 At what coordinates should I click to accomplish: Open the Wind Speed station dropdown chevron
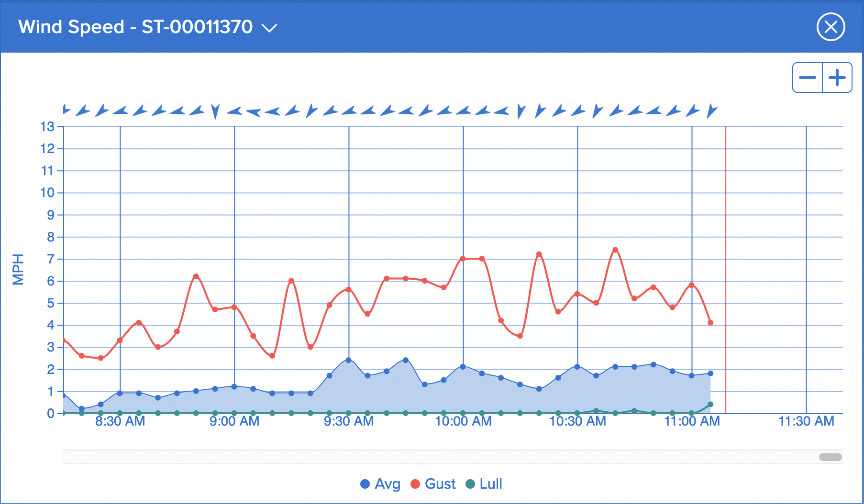point(269,28)
